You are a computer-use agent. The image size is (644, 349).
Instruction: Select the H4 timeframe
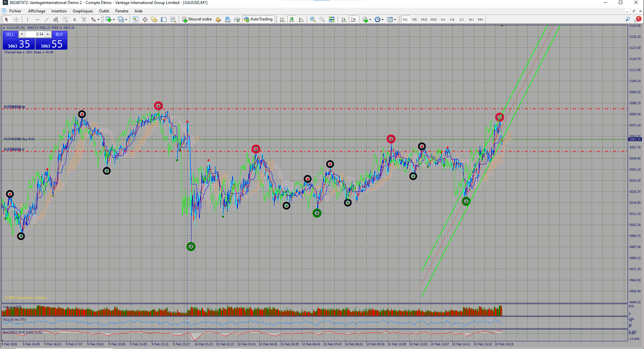click(x=452, y=19)
